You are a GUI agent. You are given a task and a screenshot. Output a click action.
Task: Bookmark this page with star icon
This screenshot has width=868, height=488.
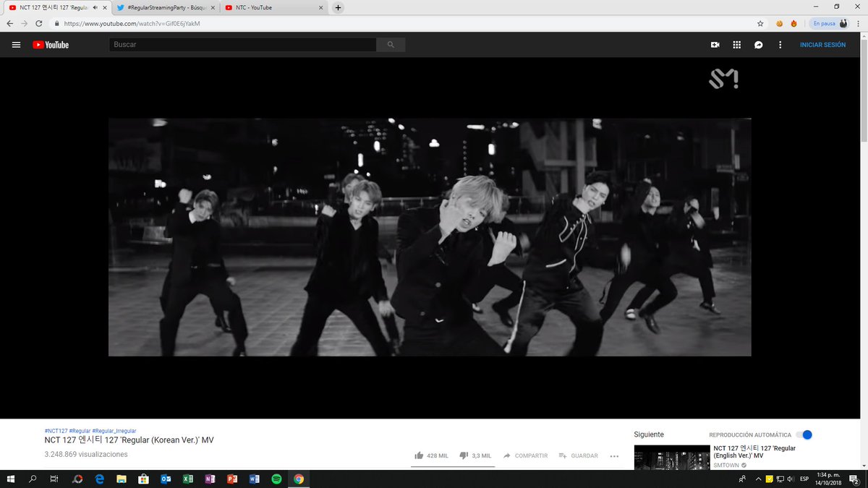[x=760, y=23]
